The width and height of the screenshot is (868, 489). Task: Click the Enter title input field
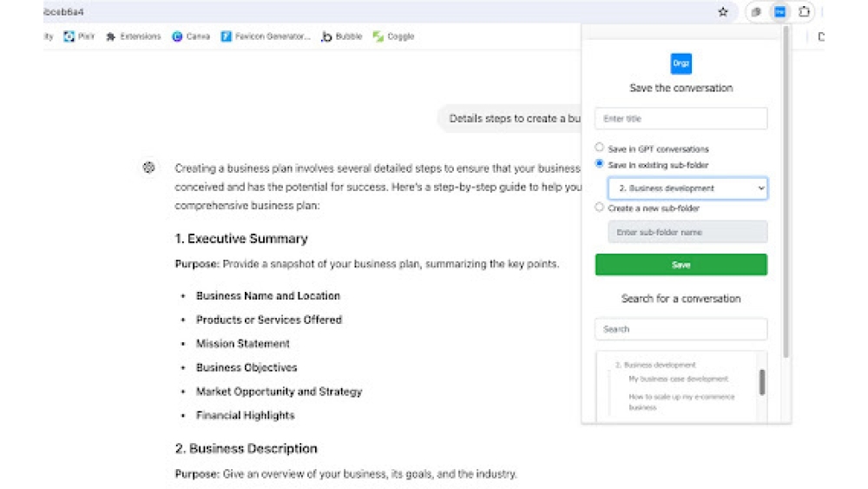pyautogui.click(x=681, y=118)
